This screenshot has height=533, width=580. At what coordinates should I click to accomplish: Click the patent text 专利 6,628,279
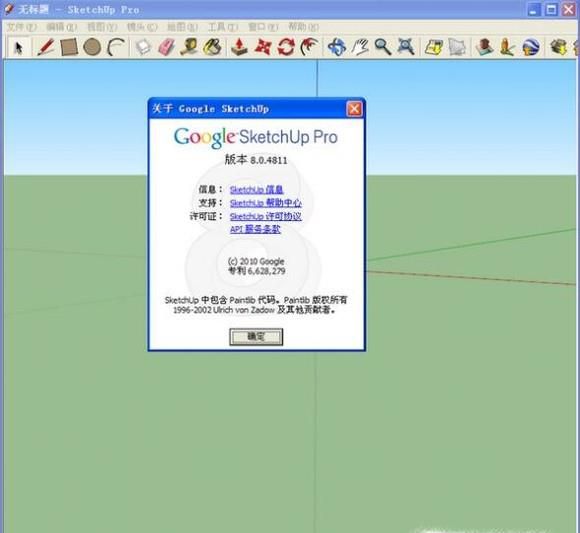coord(257,271)
